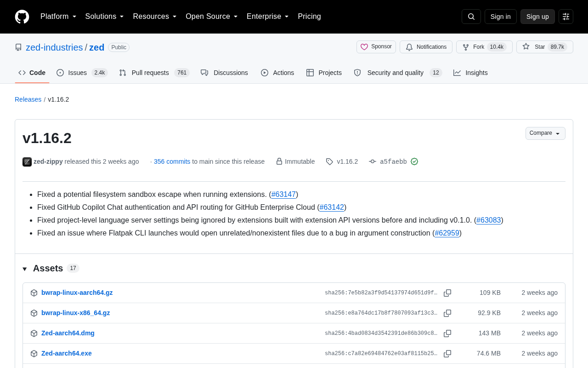Switch to the Projects tab
Viewport: 588px width, 368px height.
[x=324, y=73]
